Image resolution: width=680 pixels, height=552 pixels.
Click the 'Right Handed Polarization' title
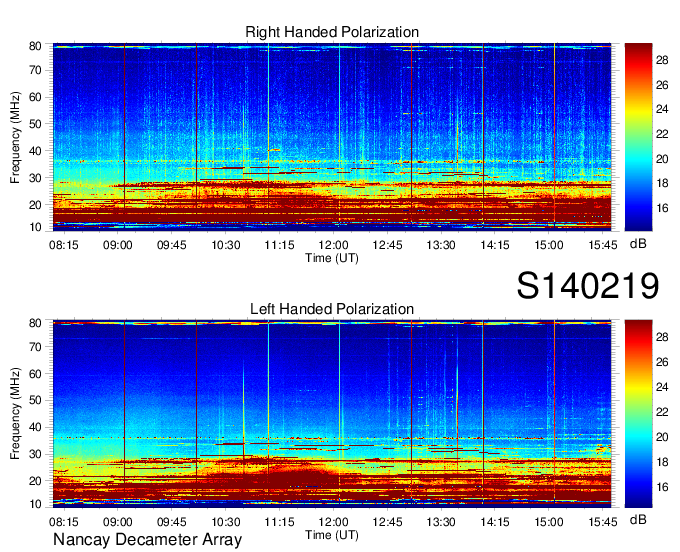click(332, 32)
